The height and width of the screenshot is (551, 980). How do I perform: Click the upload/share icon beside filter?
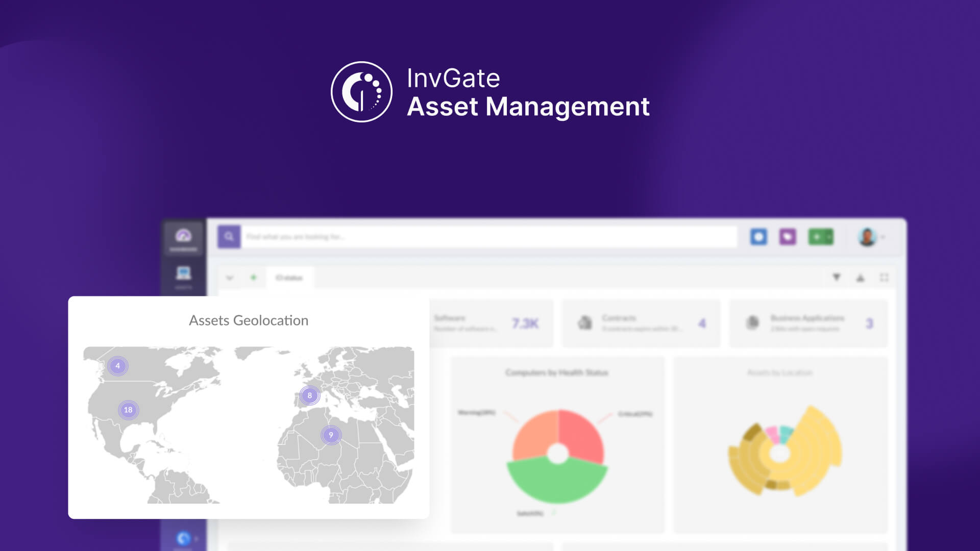pyautogui.click(x=861, y=278)
